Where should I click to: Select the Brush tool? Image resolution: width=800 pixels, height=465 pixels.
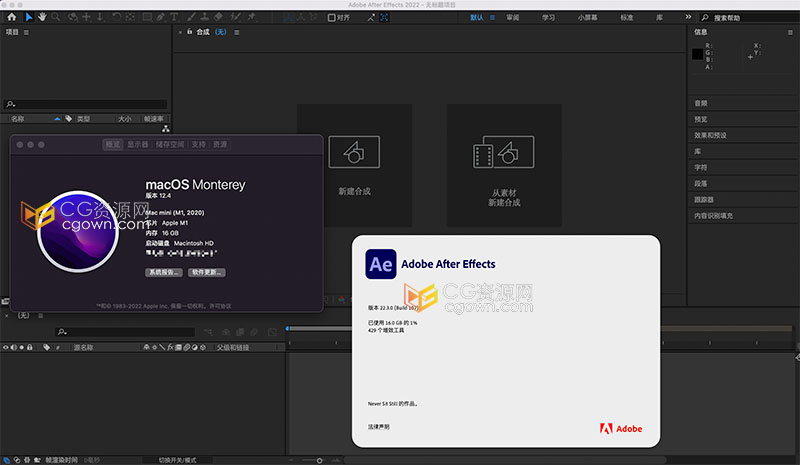point(191,17)
